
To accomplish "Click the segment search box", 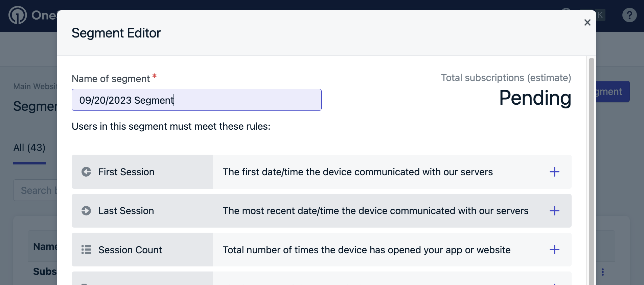I will click(x=36, y=190).
